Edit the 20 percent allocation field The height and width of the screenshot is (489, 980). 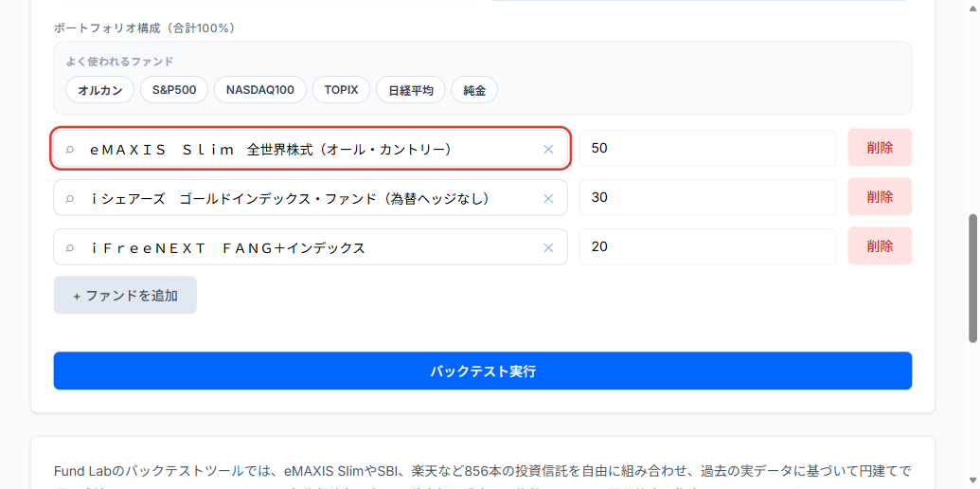pos(707,246)
